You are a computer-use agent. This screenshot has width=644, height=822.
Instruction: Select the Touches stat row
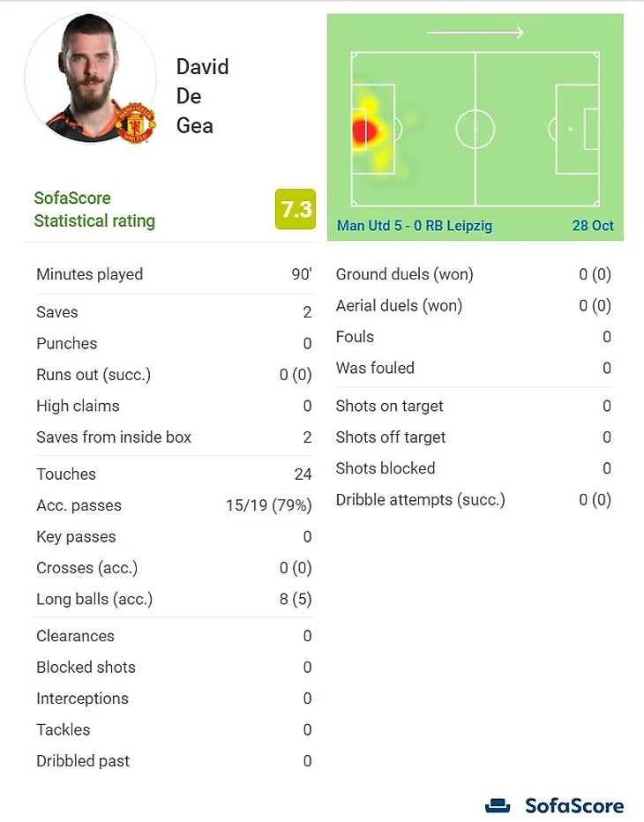click(174, 475)
